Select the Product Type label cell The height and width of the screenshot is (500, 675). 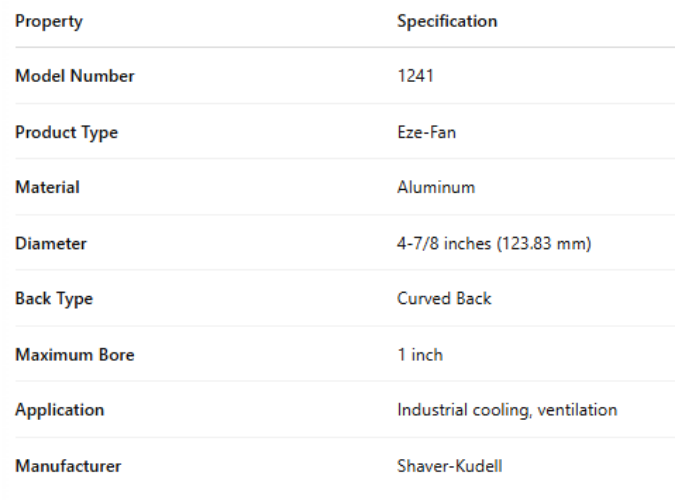click(x=67, y=132)
